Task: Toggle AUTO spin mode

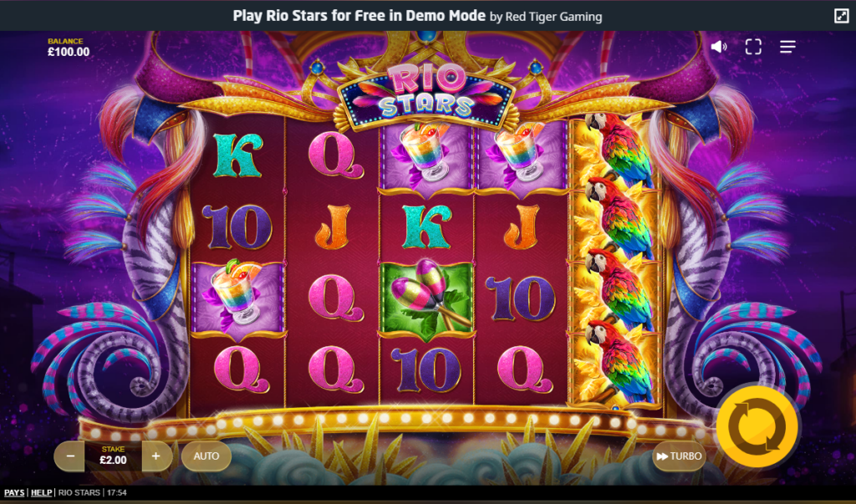Action: (x=206, y=456)
